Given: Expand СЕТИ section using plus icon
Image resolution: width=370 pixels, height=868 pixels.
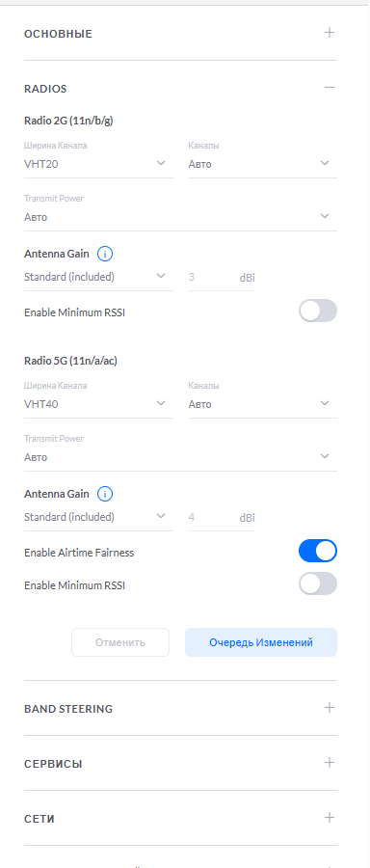Looking at the screenshot, I should point(330,817).
